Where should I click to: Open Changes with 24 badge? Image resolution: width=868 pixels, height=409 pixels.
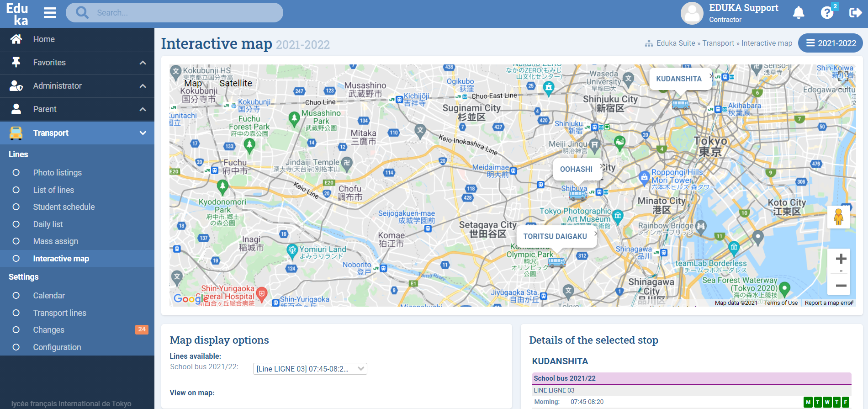coord(49,330)
